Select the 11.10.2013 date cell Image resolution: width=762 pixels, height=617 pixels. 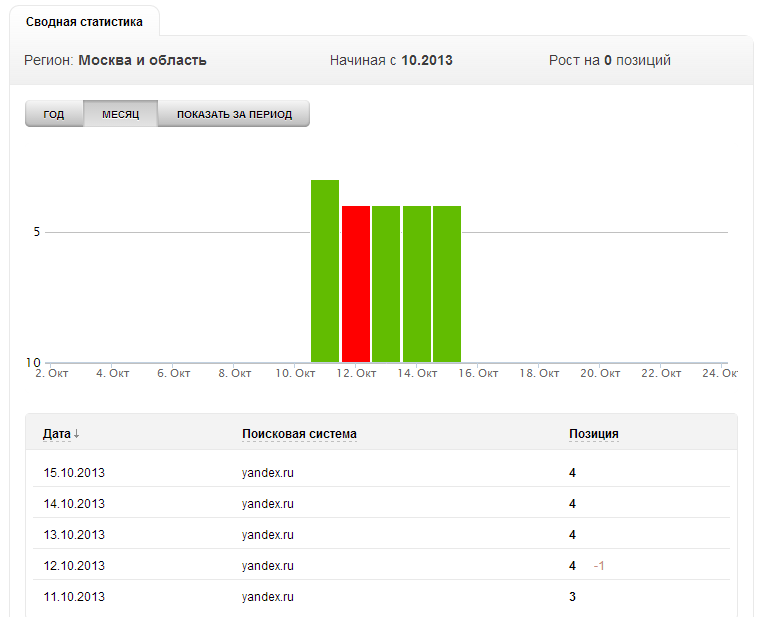[74, 597]
